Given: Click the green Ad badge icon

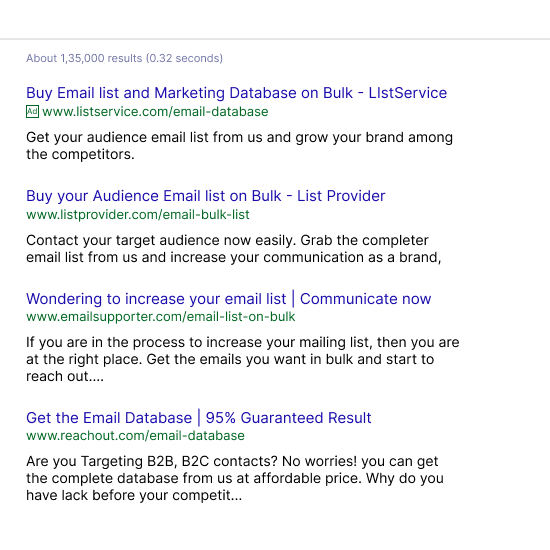Looking at the screenshot, I should pos(32,112).
